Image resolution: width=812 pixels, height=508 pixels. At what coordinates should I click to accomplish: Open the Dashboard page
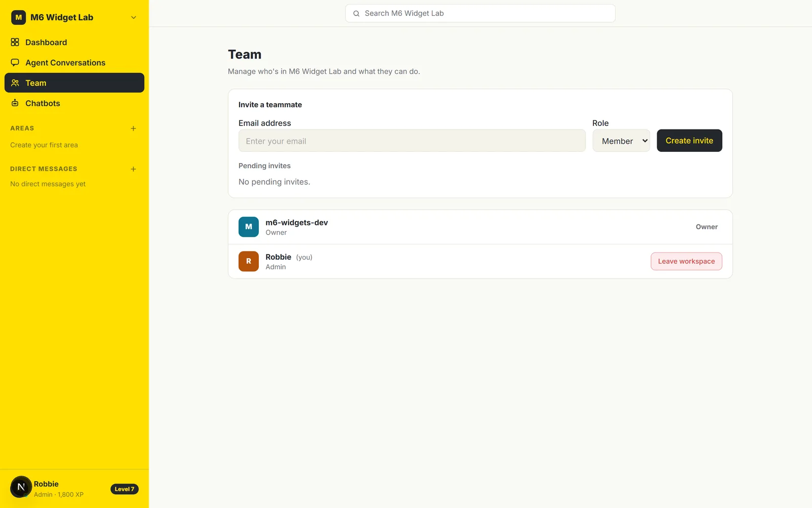pos(74,42)
